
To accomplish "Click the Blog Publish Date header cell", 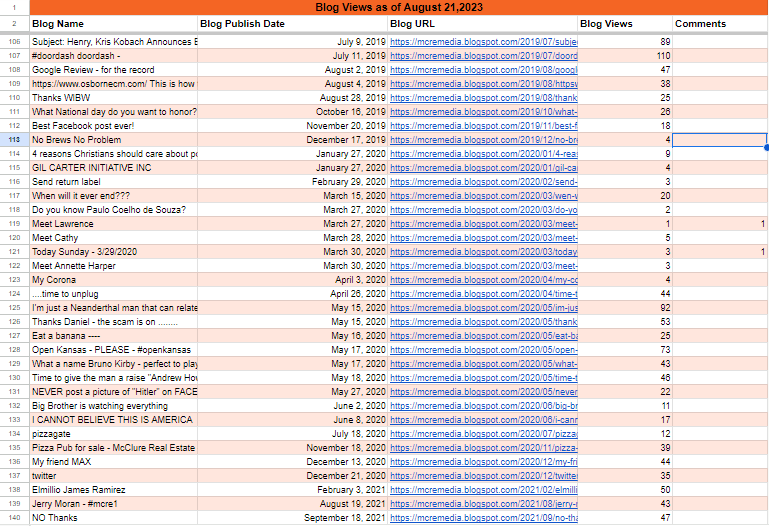I will 292,24.
